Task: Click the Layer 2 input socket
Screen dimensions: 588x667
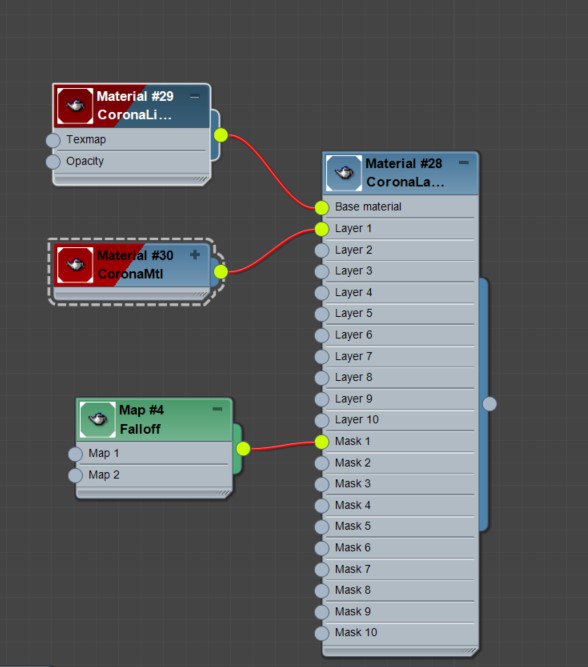Action: [322, 250]
